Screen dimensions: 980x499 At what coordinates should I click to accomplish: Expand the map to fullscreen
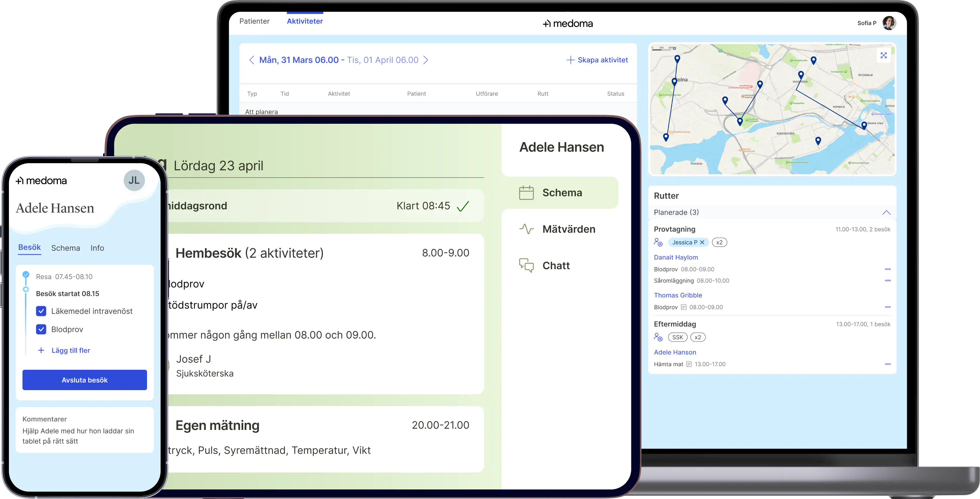tap(884, 55)
